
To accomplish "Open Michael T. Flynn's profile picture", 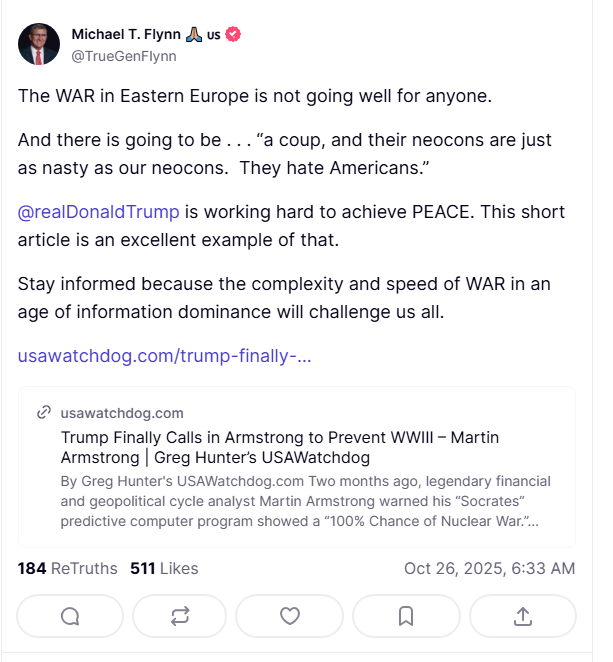I will [39, 43].
